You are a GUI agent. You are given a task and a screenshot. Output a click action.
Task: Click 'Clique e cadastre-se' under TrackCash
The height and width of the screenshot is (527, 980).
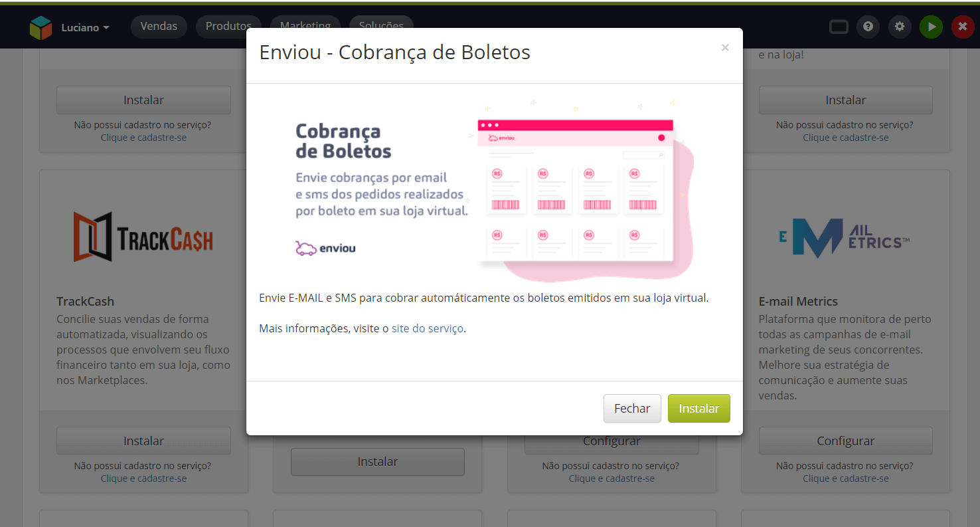(x=143, y=478)
